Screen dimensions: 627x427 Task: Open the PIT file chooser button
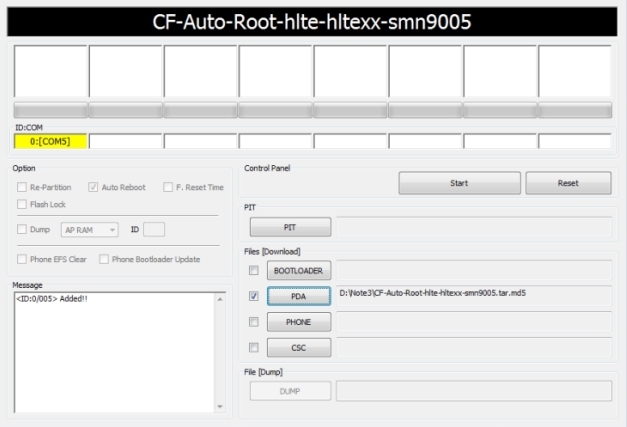[290, 227]
